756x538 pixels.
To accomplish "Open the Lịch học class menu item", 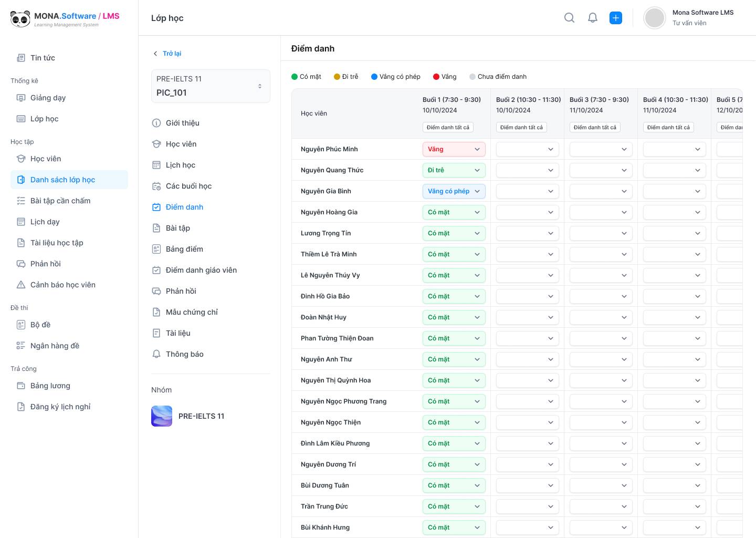I will tap(174, 165).
